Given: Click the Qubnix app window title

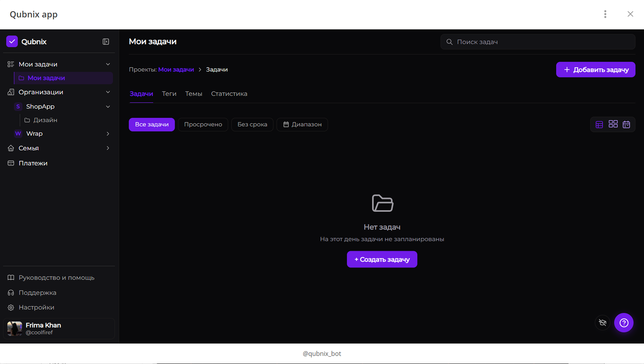Looking at the screenshot, I should pos(34,14).
